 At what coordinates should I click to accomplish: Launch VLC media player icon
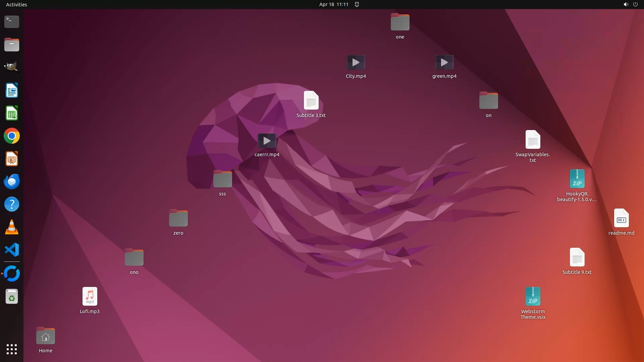click(x=12, y=227)
